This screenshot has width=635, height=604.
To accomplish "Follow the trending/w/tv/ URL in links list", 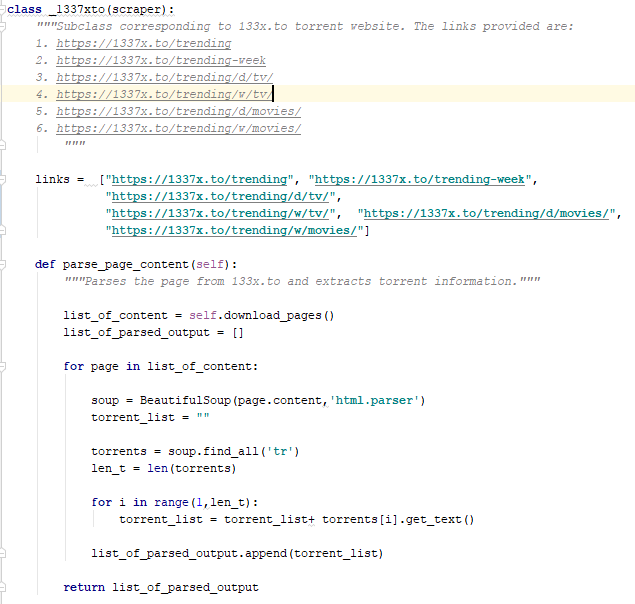I will click(x=220, y=213).
